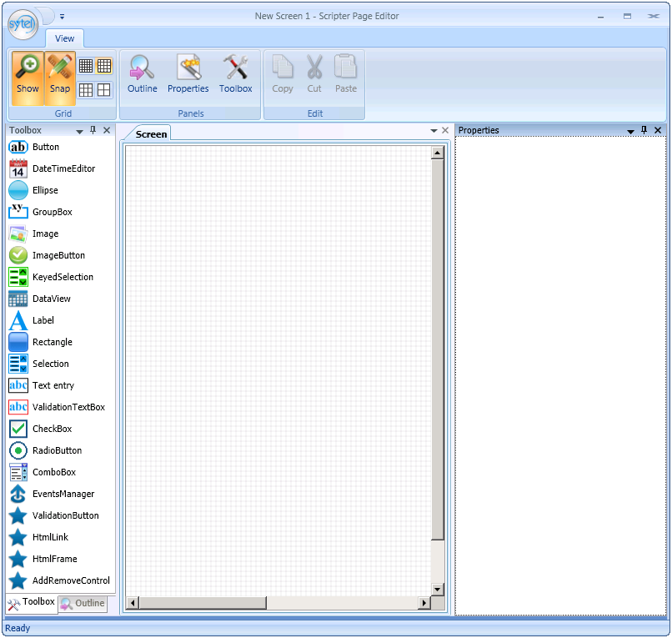672x638 pixels.
Task: Open the Properties panel options dropdown
Action: [630, 131]
